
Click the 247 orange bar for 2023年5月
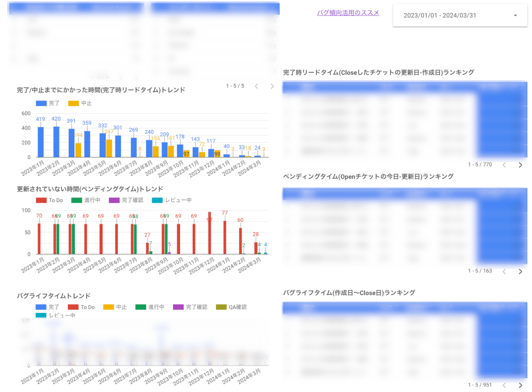coord(109,149)
